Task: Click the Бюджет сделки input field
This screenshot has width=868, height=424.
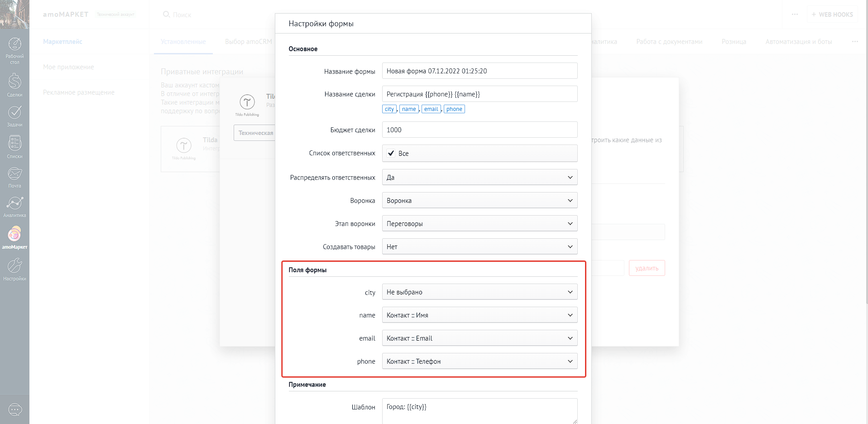Action: coord(480,130)
